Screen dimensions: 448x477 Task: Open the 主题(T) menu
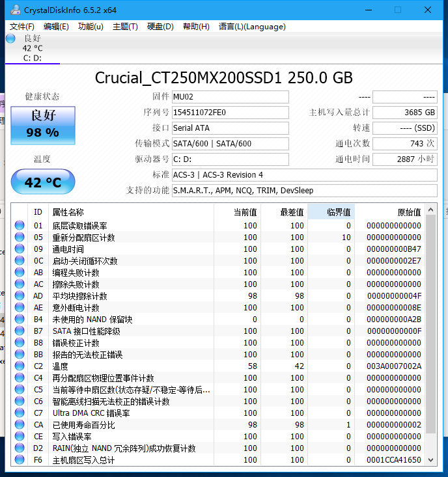[x=125, y=27]
